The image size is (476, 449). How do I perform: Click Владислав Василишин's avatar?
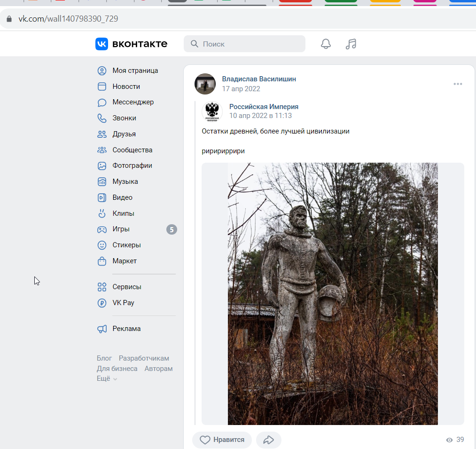(205, 84)
